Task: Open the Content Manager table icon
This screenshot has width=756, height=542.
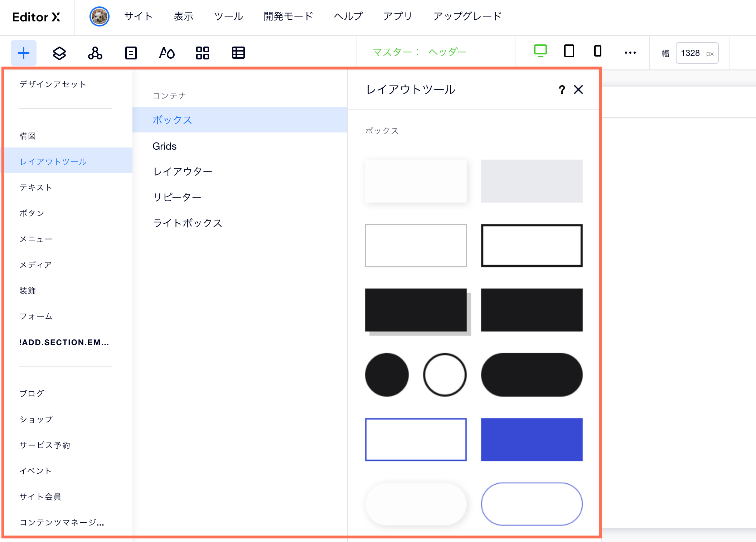Action: click(x=238, y=53)
